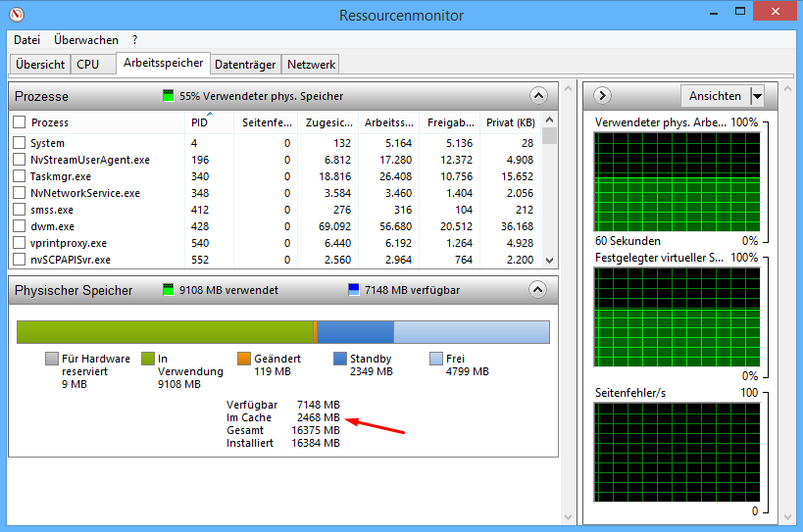Click the Frei light blue legend swatch

435,359
